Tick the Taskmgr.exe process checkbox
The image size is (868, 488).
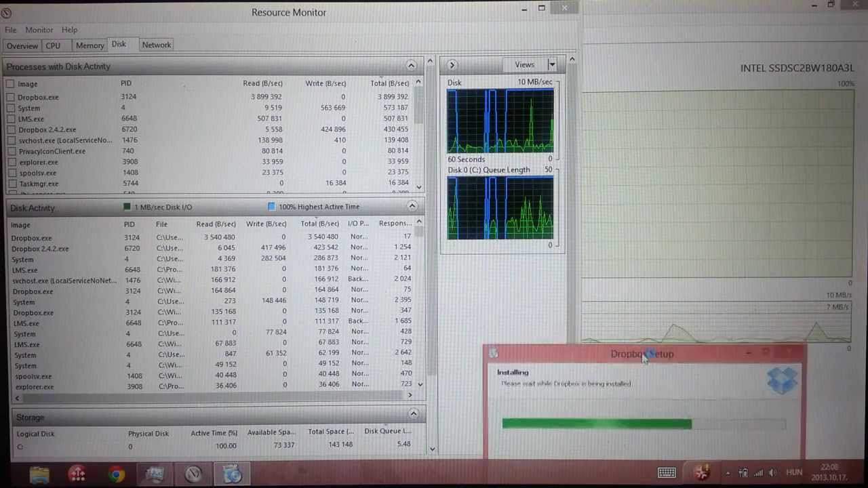[10, 184]
